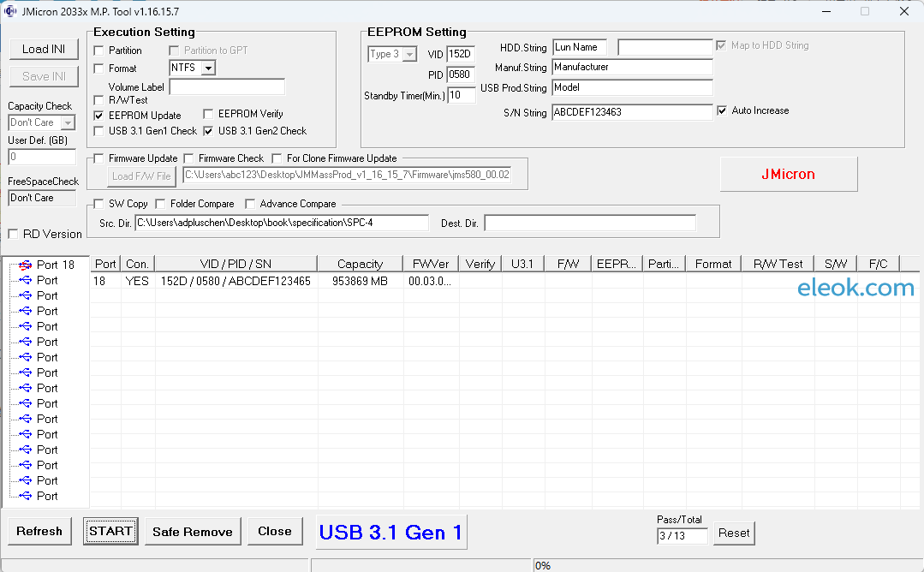This screenshot has height=572, width=924.
Task: Click the R/W Test column header
Action: point(778,264)
